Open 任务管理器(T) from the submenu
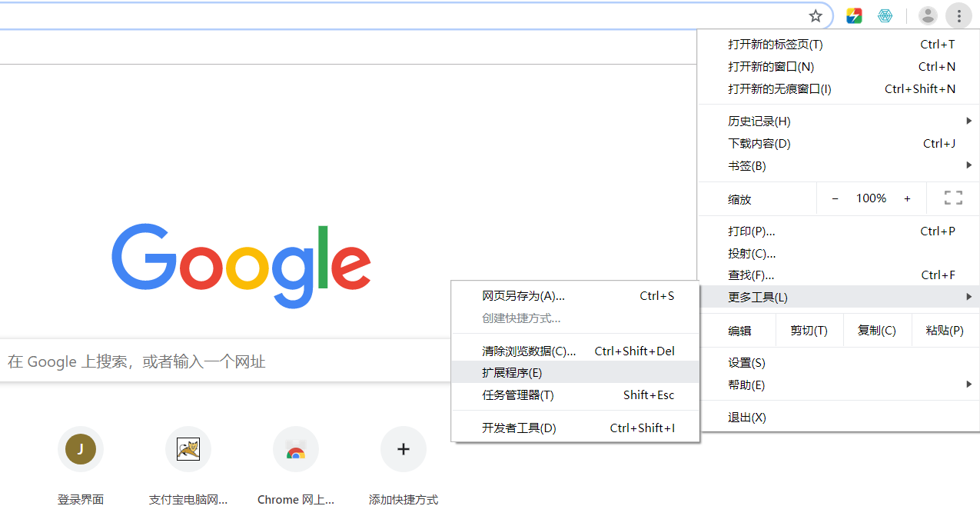This screenshot has height=526, width=980. click(575, 395)
